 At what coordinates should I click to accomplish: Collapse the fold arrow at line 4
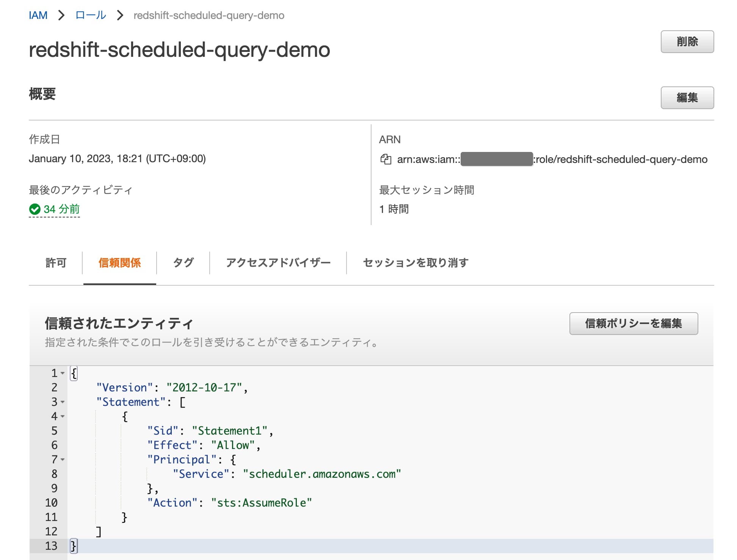(63, 416)
